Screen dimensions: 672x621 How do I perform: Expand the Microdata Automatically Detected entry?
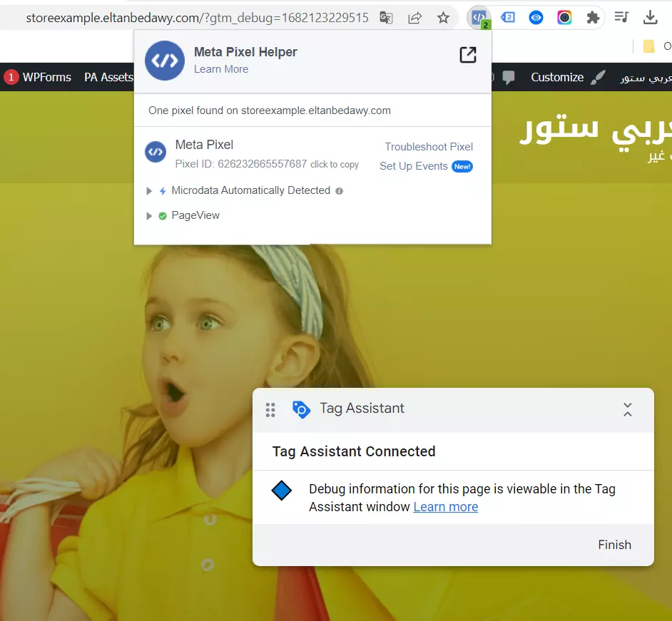pos(149,191)
